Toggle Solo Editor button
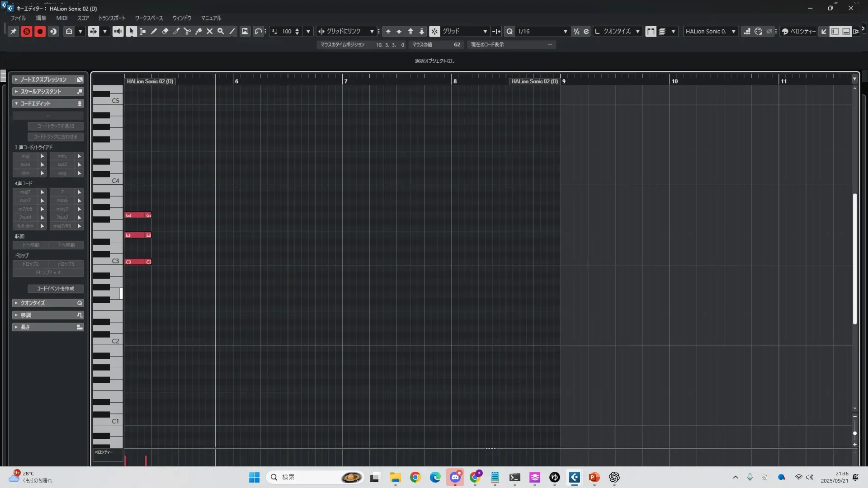Viewport: 868px width, 488px height. tap(27, 31)
